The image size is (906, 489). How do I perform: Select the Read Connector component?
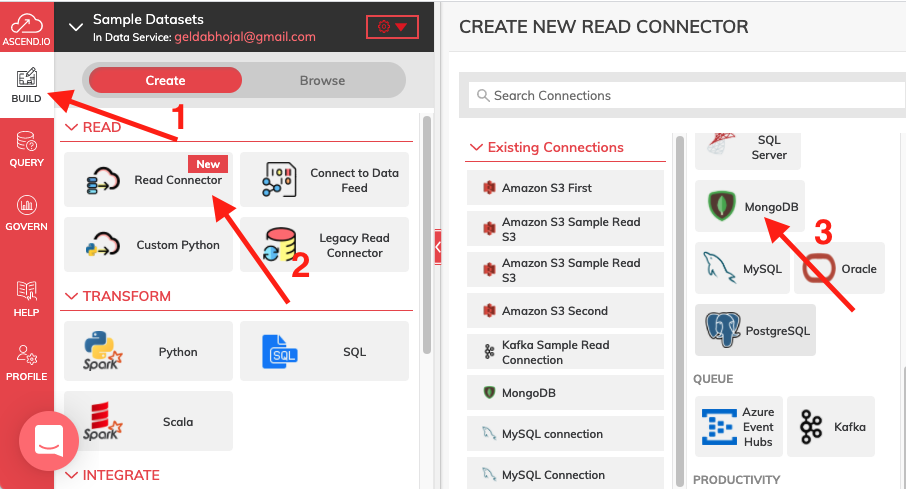point(148,180)
